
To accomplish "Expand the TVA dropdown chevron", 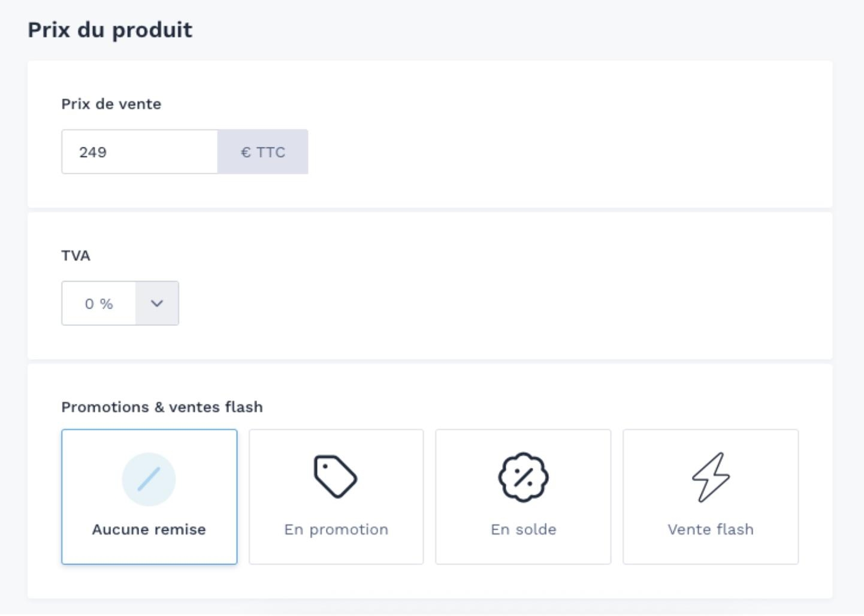I will pyautogui.click(x=157, y=303).
